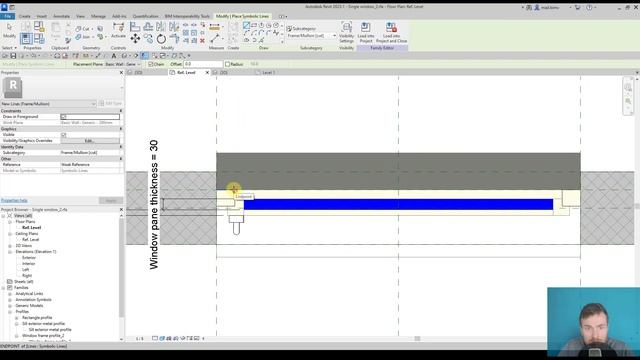The image size is (640, 360).
Task: Click Load into Project and Close
Action: click(x=391, y=33)
